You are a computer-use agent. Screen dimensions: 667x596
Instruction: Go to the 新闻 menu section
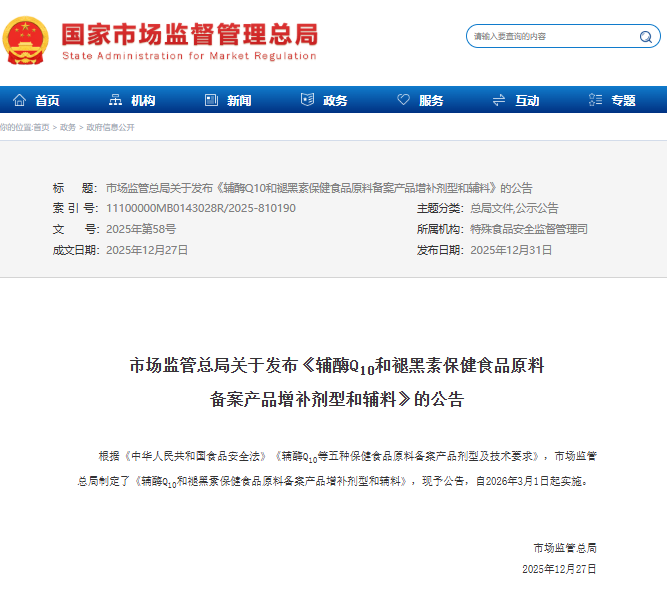point(239,100)
